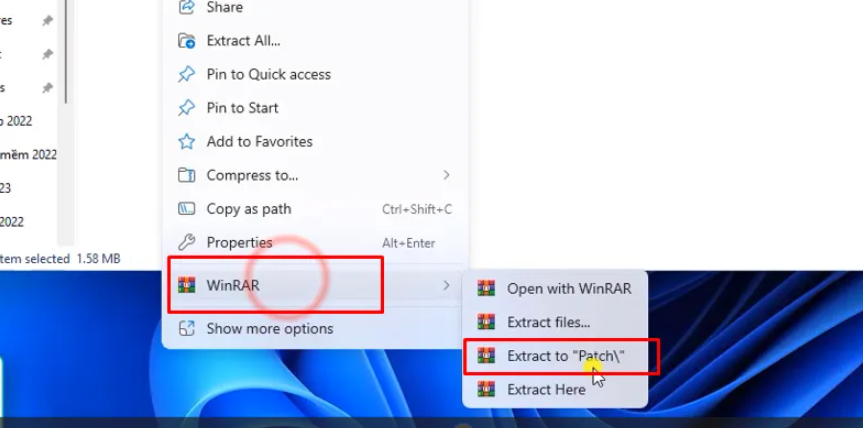Click the star icon for Add to Favorites
Screen dimensions: 863x428
(187, 141)
